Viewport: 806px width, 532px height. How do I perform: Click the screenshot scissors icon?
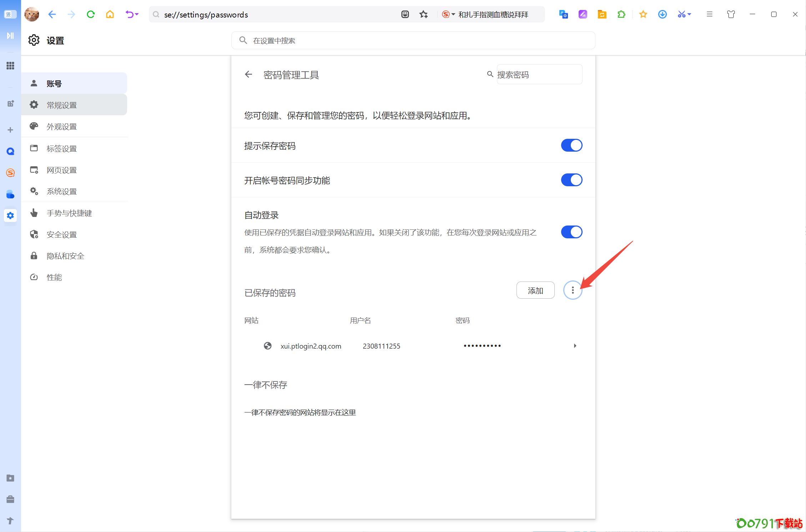(x=681, y=15)
